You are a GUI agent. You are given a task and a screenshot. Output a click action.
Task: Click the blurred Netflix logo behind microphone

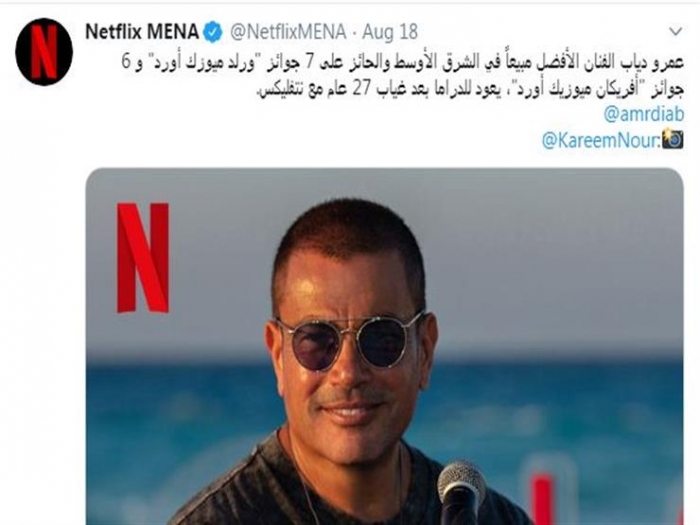point(543,499)
